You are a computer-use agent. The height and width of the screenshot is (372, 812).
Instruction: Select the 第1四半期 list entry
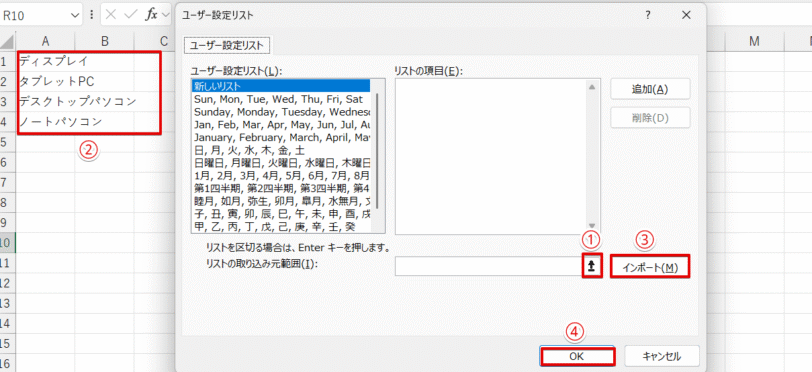[x=281, y=188]
